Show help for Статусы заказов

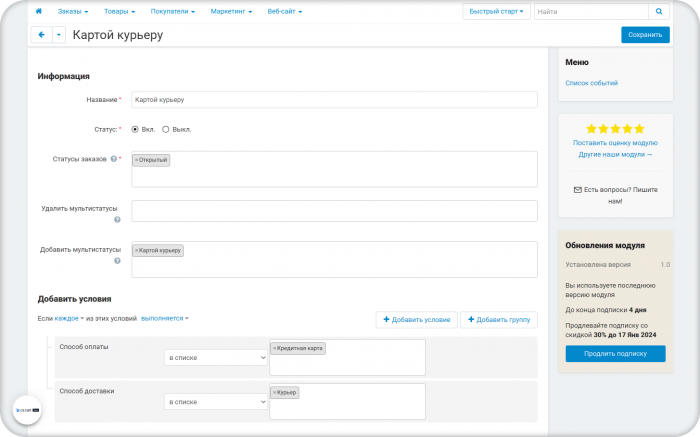[x=113, y=159]
